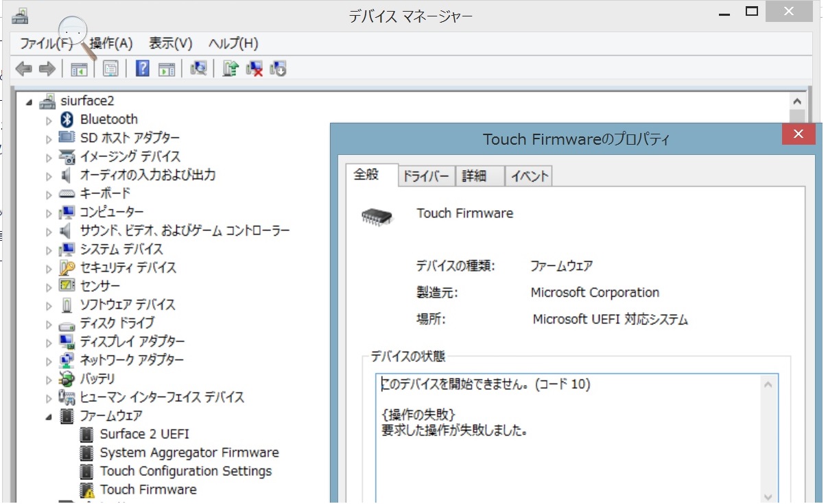Click the Uninstall device red X icon

[255, 69]
